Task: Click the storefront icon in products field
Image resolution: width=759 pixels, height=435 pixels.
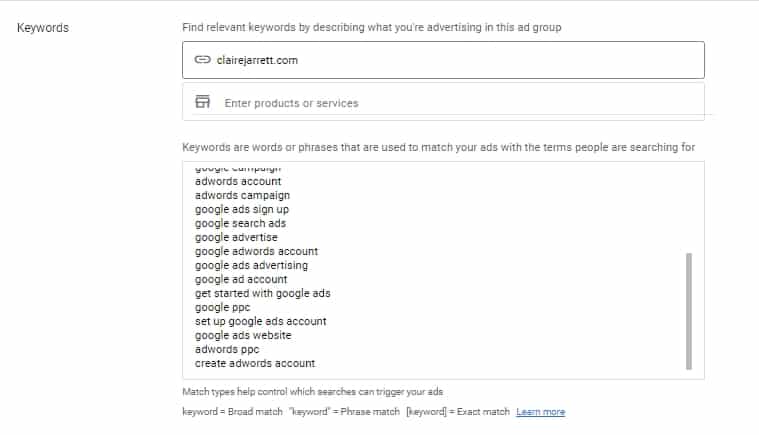Action: tap(203, 102)
